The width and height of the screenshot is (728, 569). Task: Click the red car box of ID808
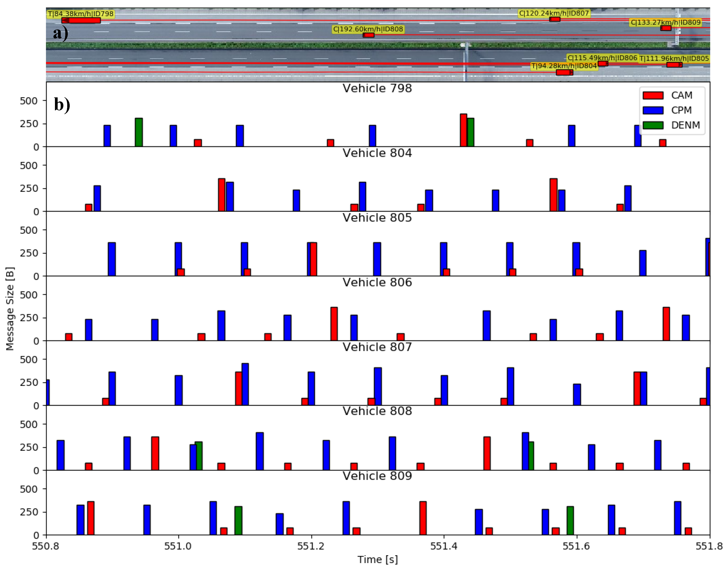pyautogui.click(x=368, y=35)
